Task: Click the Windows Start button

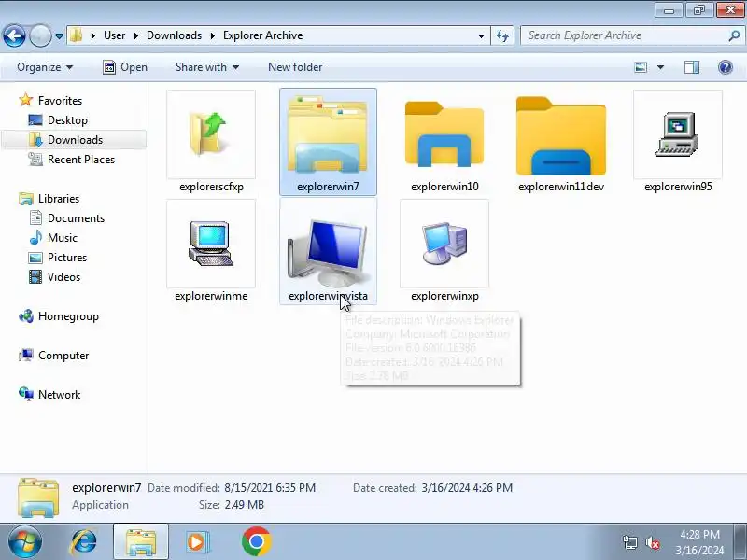Action: [x=24, y=542]
